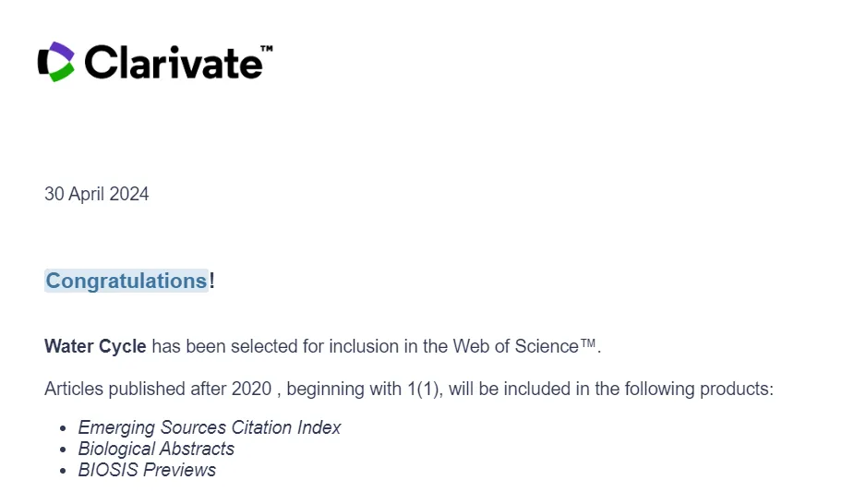Click the word "Articles" starting the paragraph
Screen dimensions: 854x504
click(74, 389)
